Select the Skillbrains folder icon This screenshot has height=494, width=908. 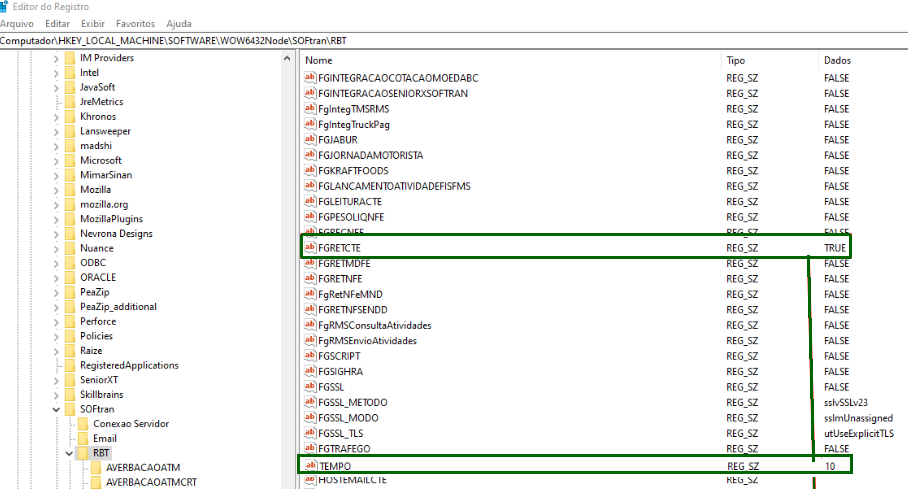[x=70, y=394]
